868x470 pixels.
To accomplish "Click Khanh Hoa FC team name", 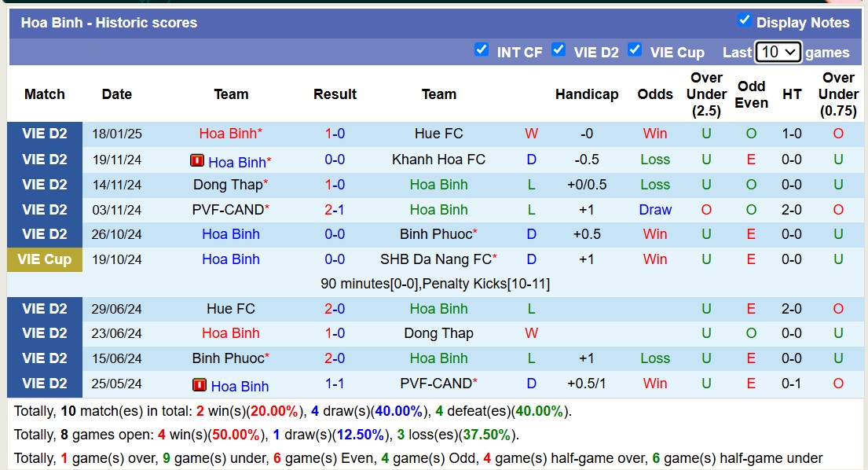I will pyautogui.click(x=438, y=160).
